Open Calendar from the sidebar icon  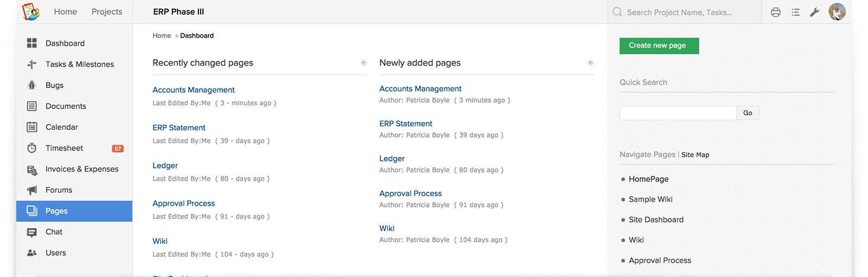pyautogui.click(x=32, y=127)
